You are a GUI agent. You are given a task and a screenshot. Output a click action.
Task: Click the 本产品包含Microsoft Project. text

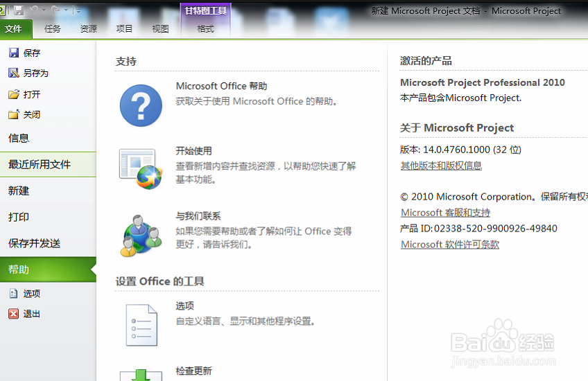461,98
